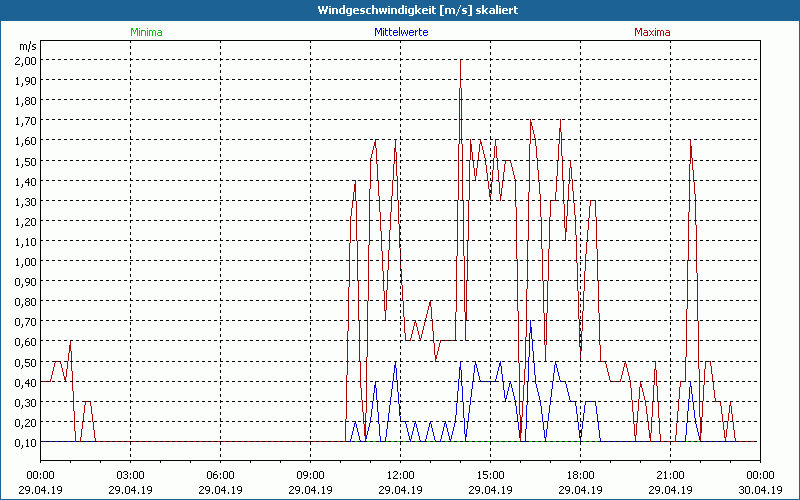Jump to the 12:00 time label

pyautogui.click(x=400, y=475)
